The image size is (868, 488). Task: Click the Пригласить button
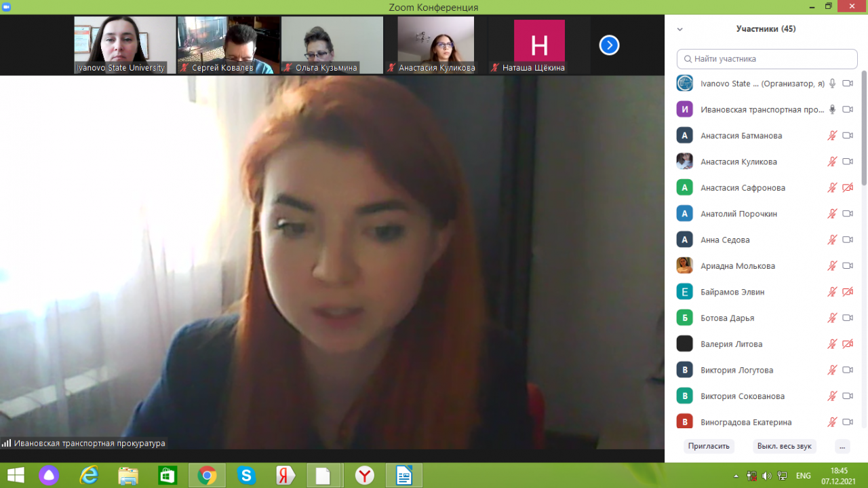[x=709, y=446]
